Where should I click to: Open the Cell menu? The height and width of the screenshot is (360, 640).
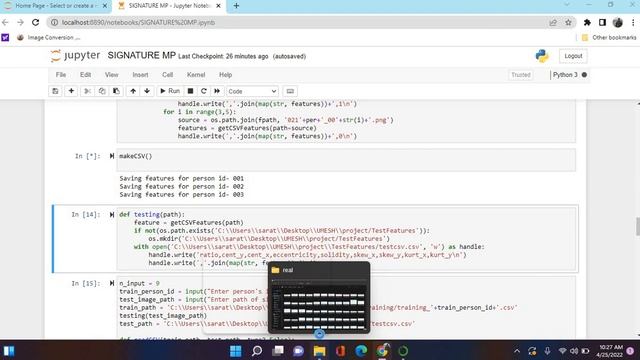click(167, 75)
